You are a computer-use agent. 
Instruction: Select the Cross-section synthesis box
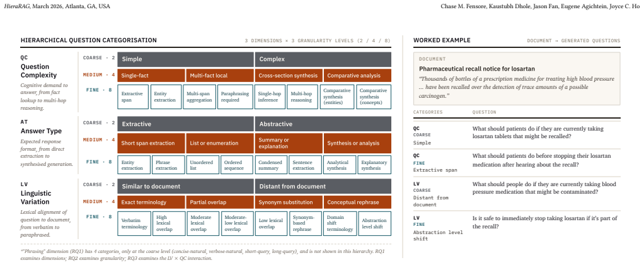(x=289, y=75)
